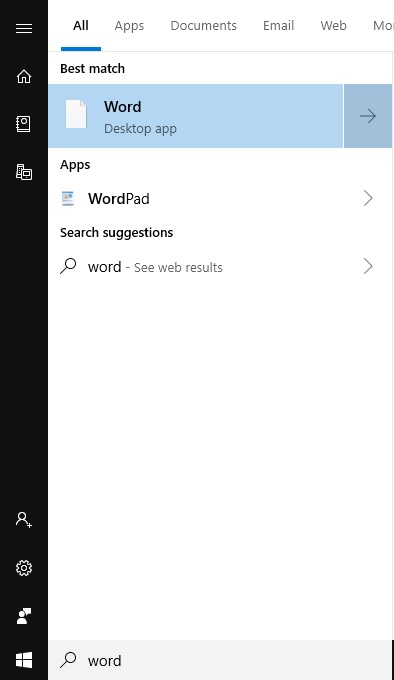394x680 pixels.
Task: Open the WordPad app result
Action: tap(220, 198)
